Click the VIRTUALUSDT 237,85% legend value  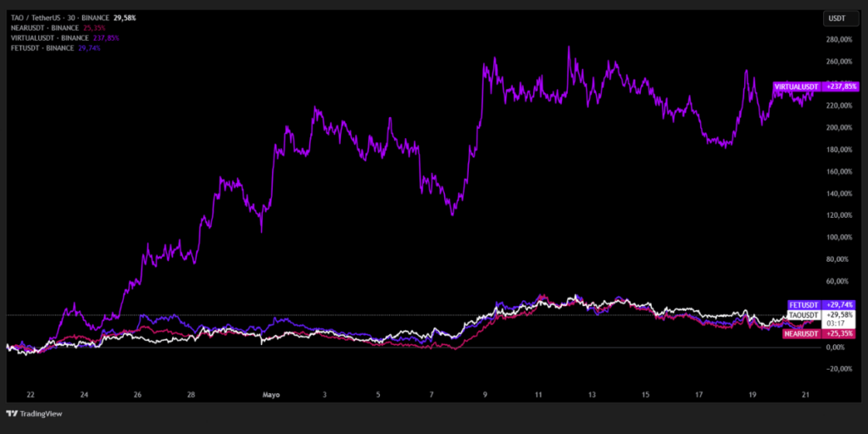(x=105, y=38)
